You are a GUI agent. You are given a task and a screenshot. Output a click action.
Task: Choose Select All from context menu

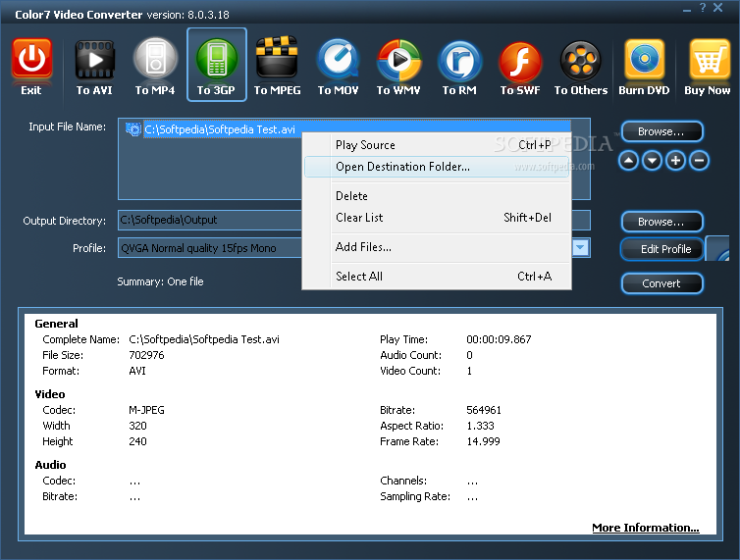coord(437,276)
